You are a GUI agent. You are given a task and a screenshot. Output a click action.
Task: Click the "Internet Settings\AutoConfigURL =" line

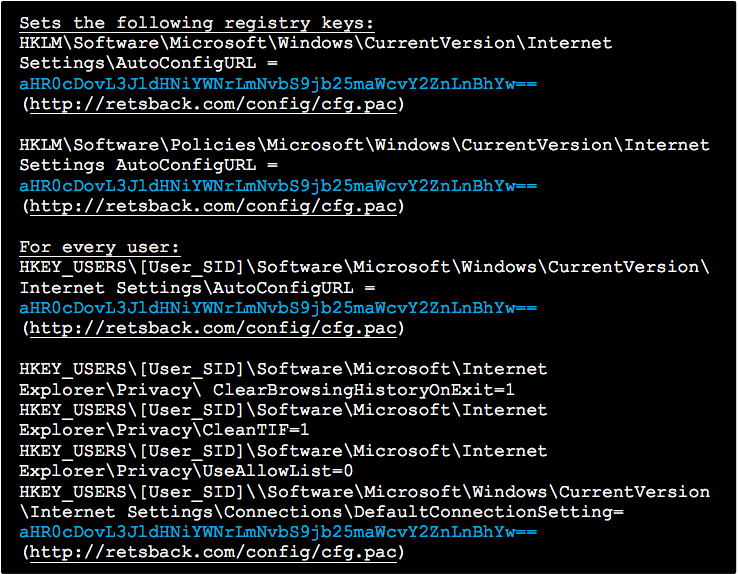[x=199, y=288]
